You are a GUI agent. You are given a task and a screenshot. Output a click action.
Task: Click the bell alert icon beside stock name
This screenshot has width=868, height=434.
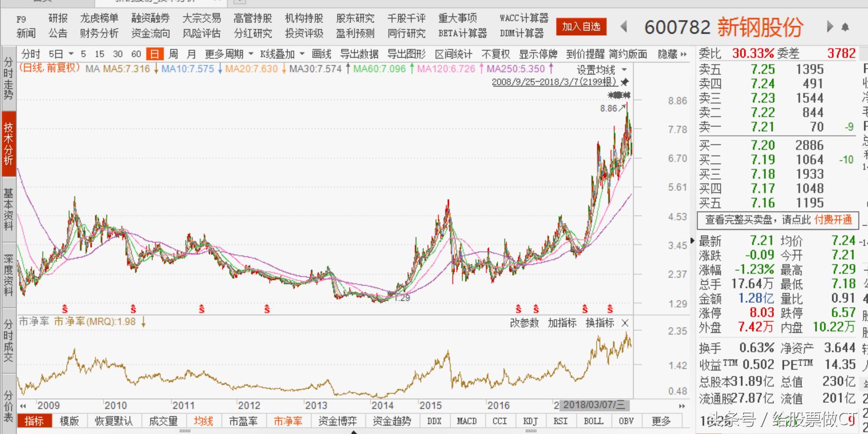[x=845, y=27]
